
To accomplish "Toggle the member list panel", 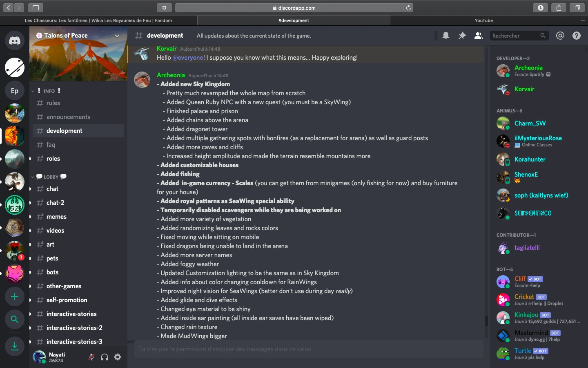I will tap(478, 36).
